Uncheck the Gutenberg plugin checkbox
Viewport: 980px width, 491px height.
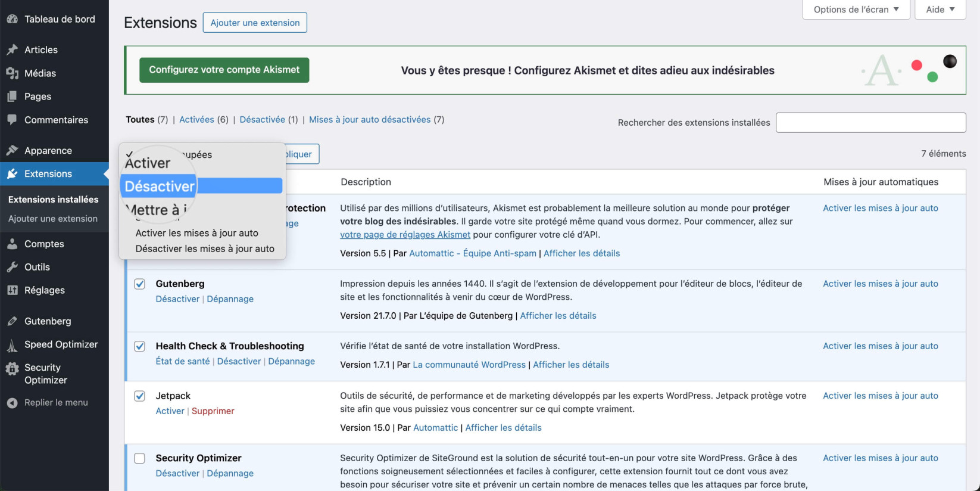click(139, 284)
